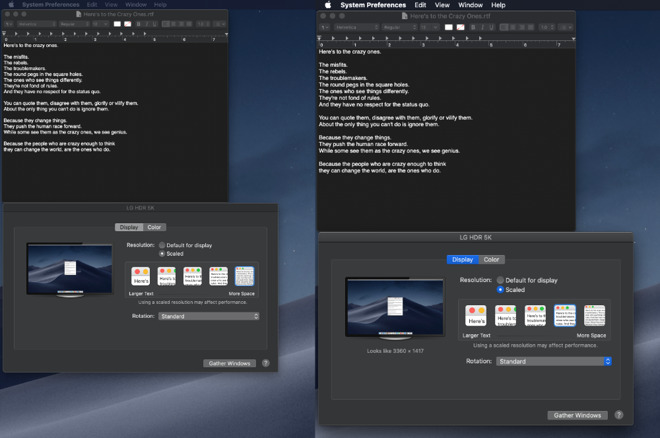Open Rotation Standard dropdown in smaller dimmed window

pos(209,316)
